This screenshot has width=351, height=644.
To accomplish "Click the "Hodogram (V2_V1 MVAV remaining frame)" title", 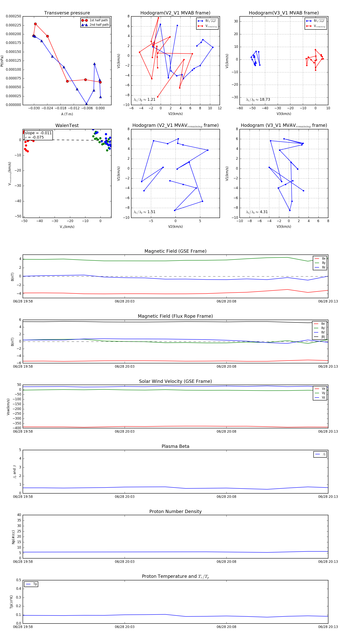I will coord(175,125).
